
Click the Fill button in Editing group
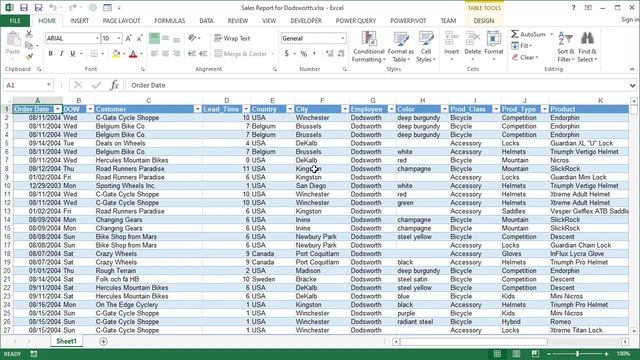click(522, 46)
